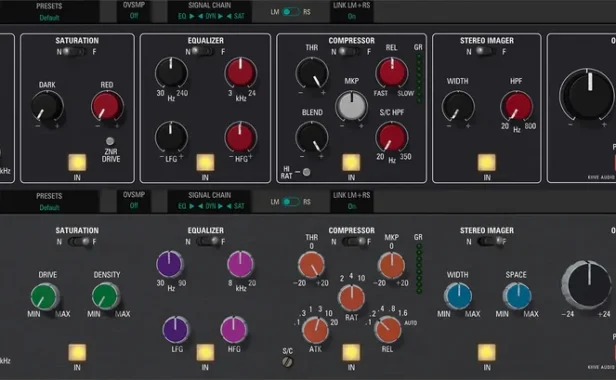Click the green DRIVE knob
616x380 pixels.
pos(44,297)
